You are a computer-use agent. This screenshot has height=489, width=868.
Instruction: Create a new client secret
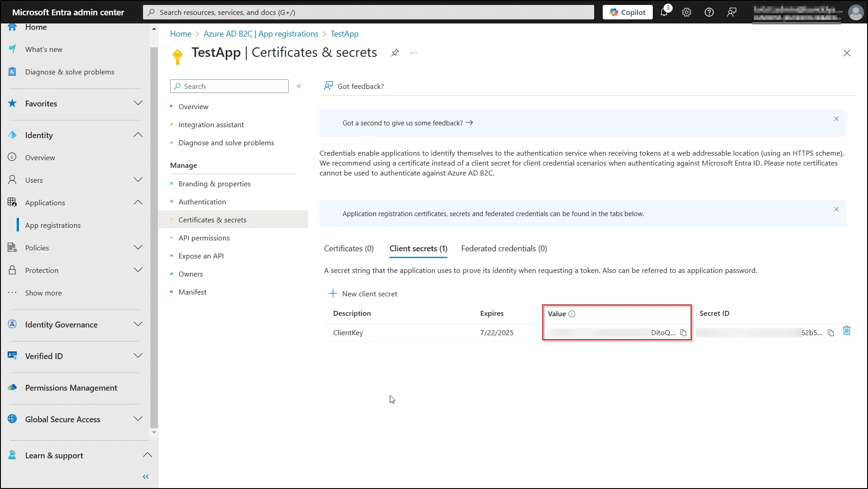363,294
